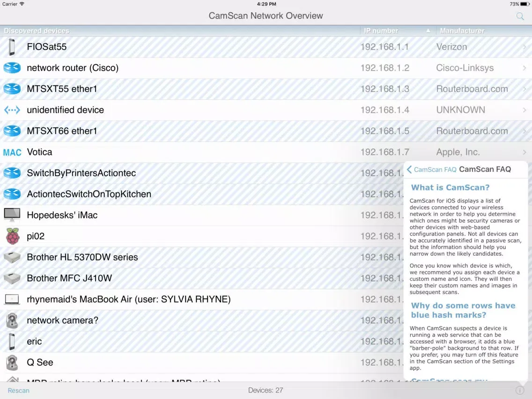Rescan the network
Viewport: 532px width, 399px height.
point(19,391)
